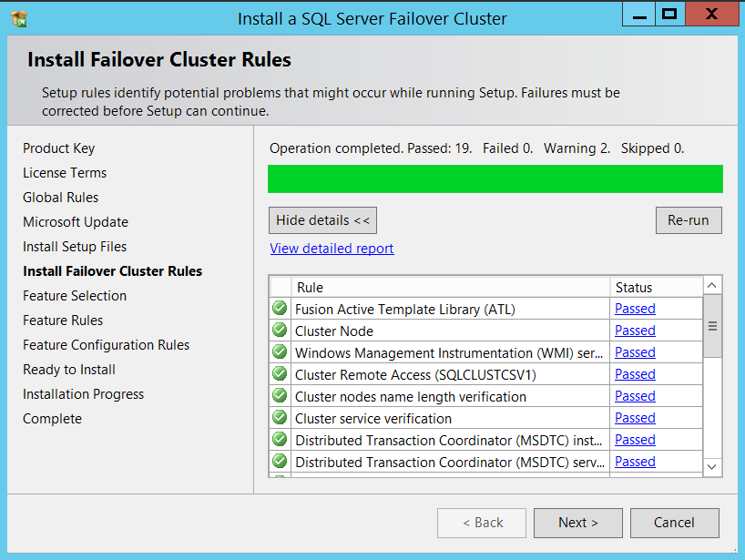745x560 pixels.
Task: Click the Cluster service verification rule text
Action: point(373,419)
